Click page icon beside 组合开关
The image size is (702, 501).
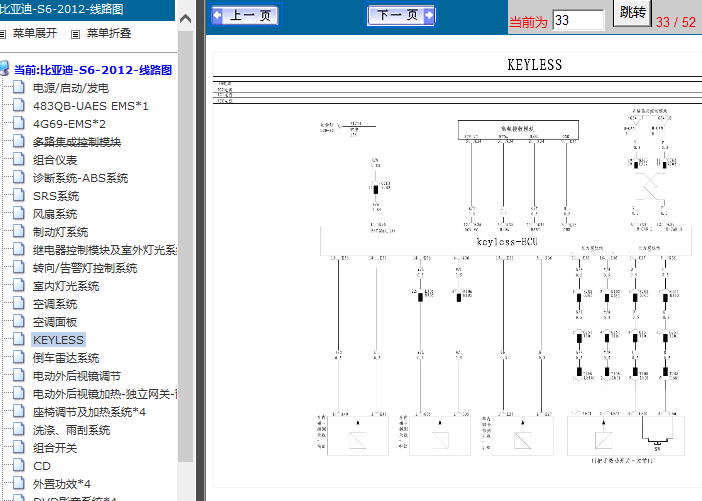pyautogui.click(x=19, y=447)
